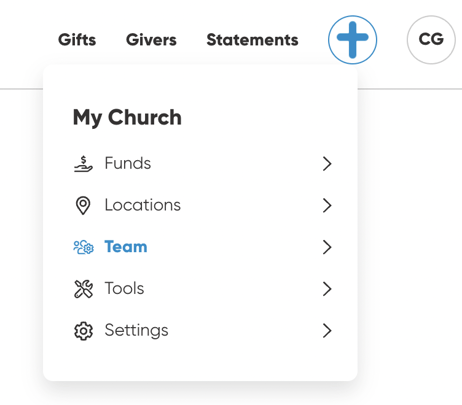
Task: Expand the Funds chevron arrow
Action: 327,164
